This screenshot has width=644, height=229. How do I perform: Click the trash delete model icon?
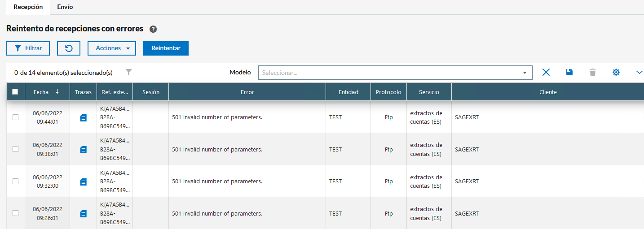click(x=593, y=72)
